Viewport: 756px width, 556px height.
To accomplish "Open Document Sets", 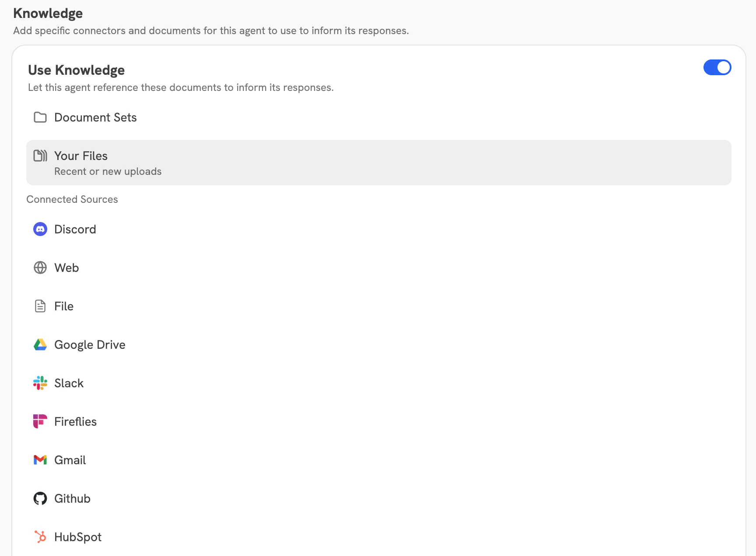I will (x=95, y=117).
